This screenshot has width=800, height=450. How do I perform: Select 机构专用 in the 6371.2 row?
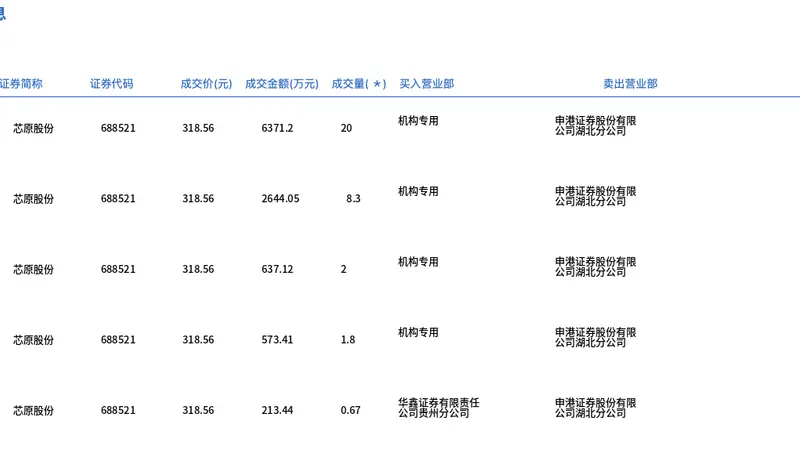[418, 121]
